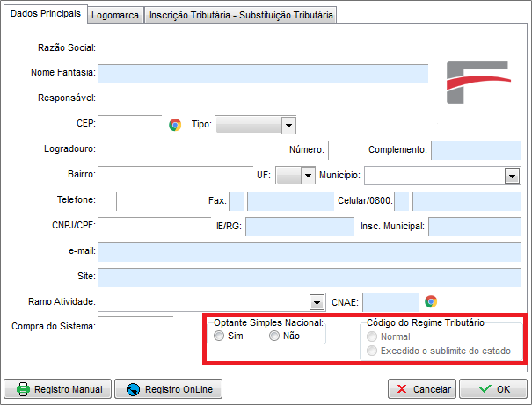The width and height of the screenshot is (532, 405).
Task: Click the Registro Manual button
Action: click(x=61, y=389)
